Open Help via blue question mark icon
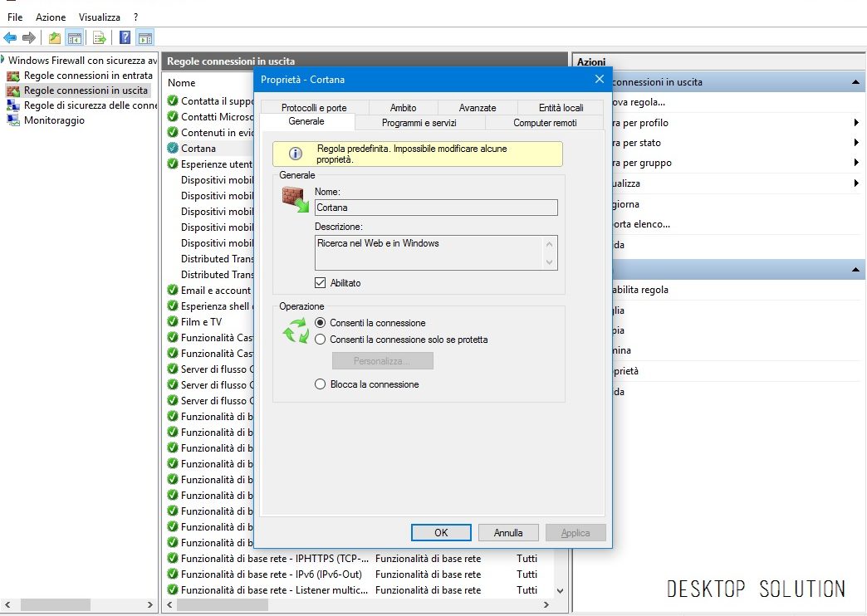 pyautogui.click(x=125, y=37)
